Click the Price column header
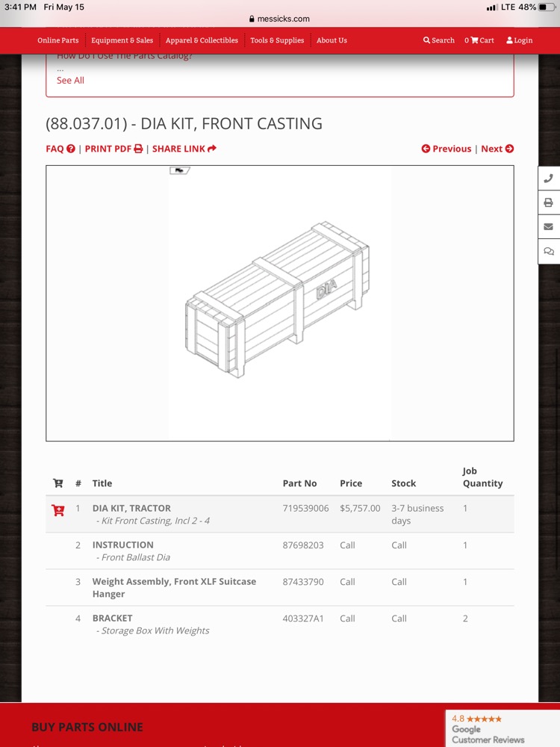The height and width of the screenshot is (747, 560). coord(351,483)
